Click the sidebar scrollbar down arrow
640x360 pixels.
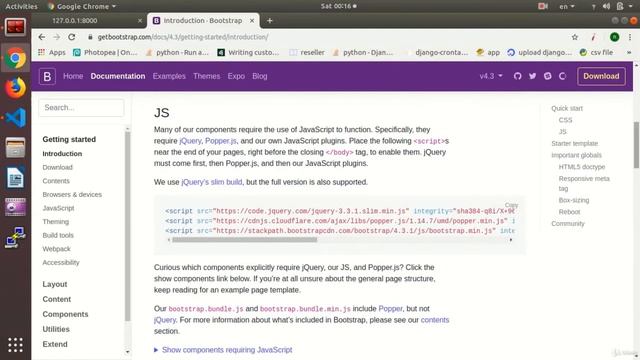click(127, 352)
